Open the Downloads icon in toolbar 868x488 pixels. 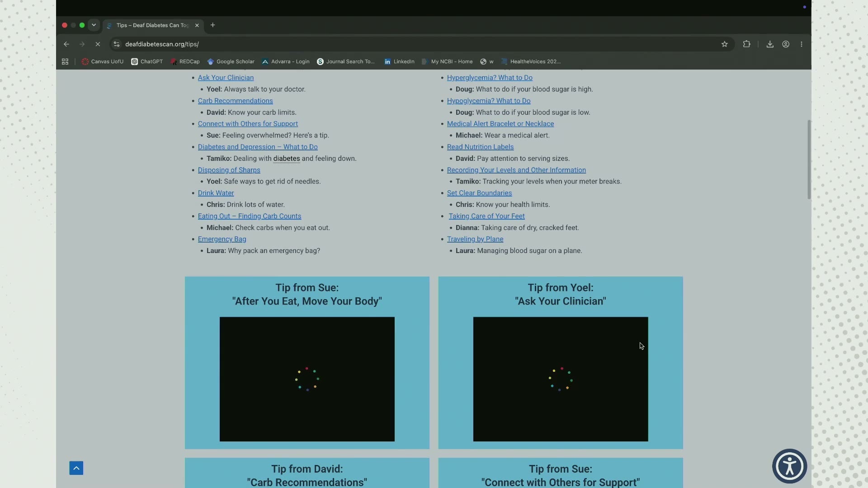pos(770,44)
